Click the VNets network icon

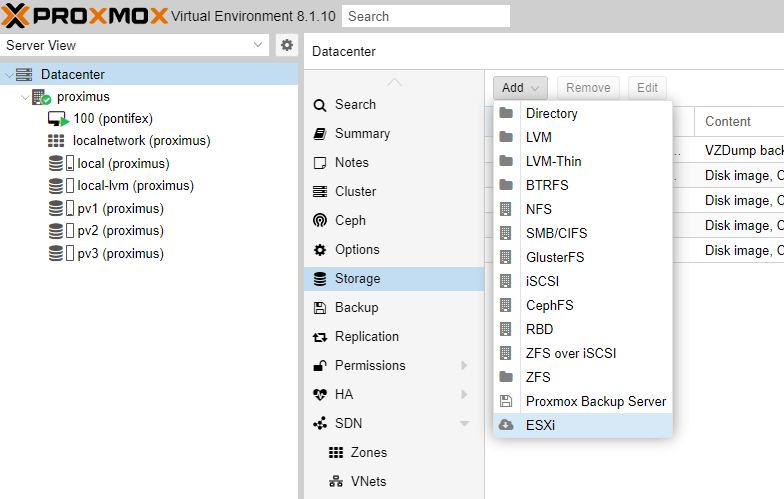(336, 482)
